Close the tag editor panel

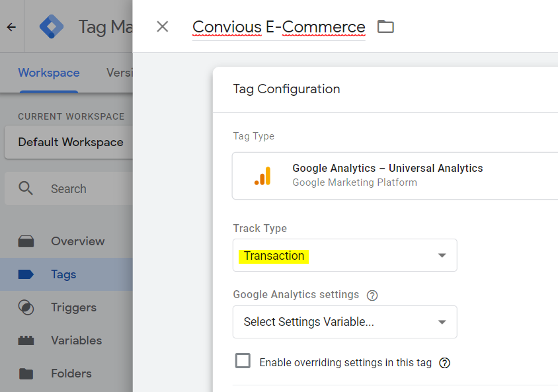point(163,26)
